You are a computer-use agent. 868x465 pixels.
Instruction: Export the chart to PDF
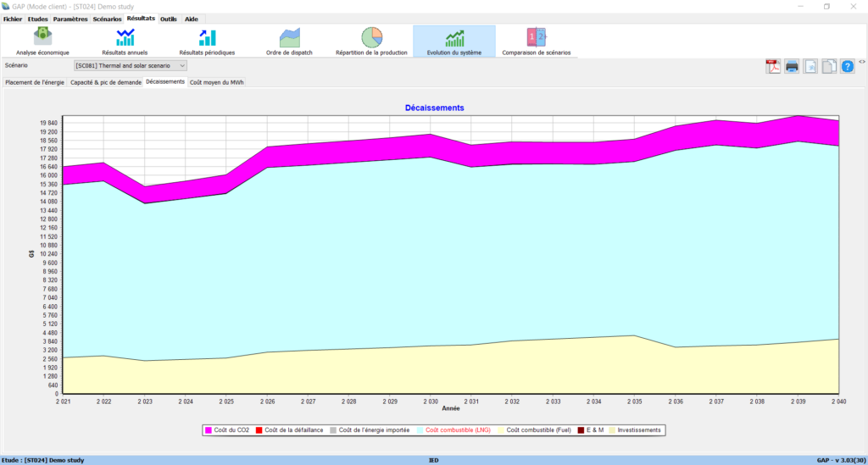point(773,66)
